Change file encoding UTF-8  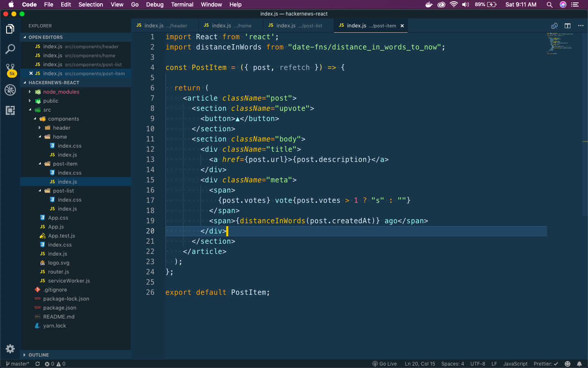(x=478, y=364)
